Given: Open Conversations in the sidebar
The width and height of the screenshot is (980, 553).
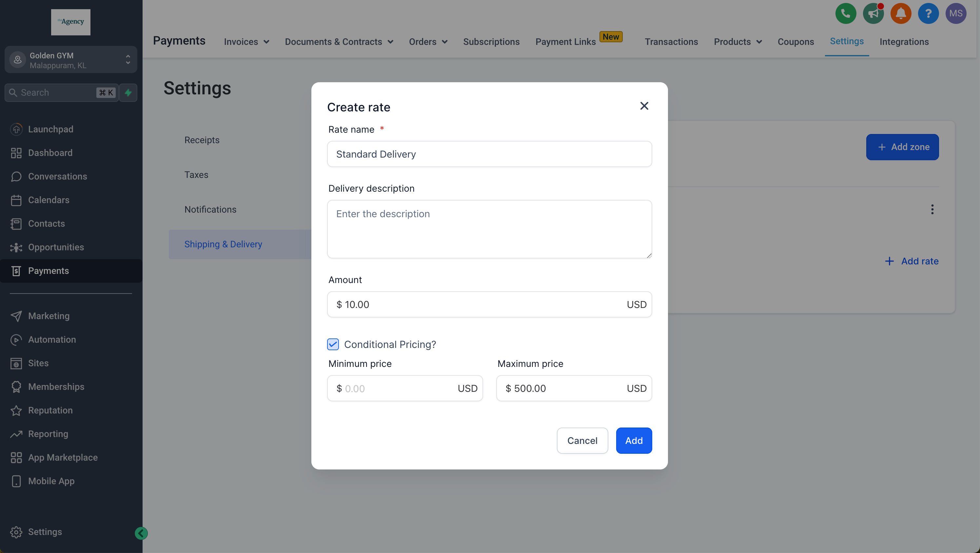Looking at the screenshot, I should pyautogui.click(x=57, y=176).
